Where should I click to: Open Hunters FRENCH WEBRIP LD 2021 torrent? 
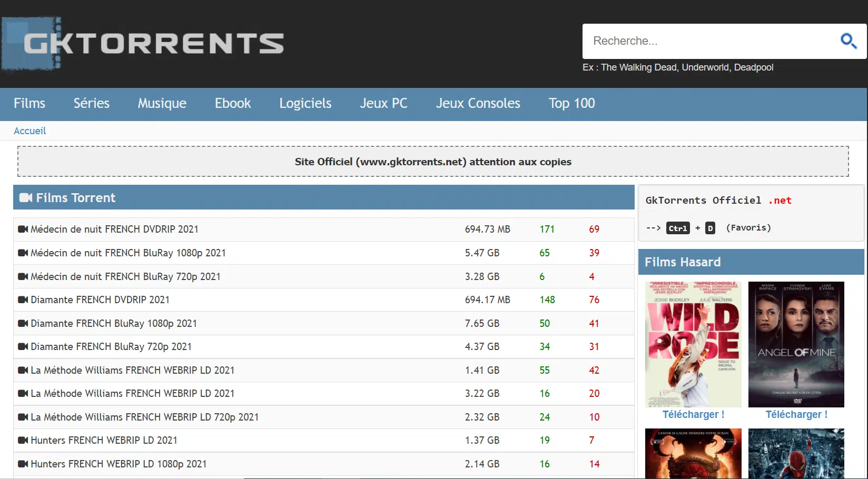[x=104, y=440]
